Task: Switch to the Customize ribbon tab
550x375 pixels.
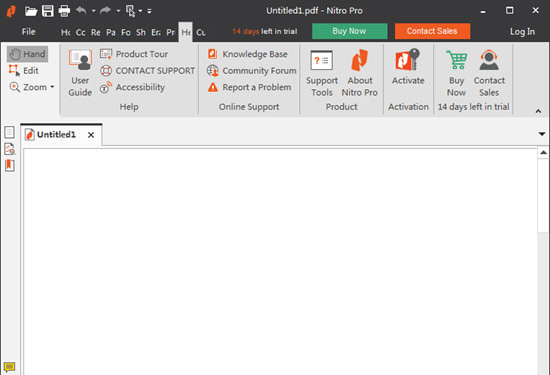Action: 201,33
